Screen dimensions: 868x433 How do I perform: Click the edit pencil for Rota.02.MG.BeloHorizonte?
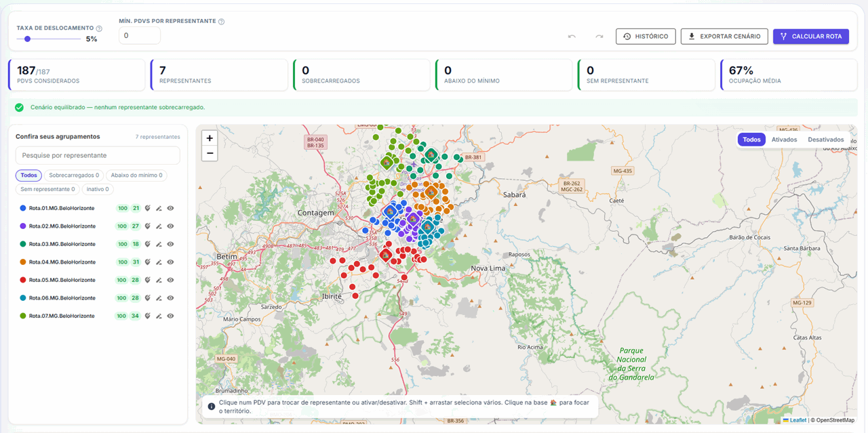(x=159, y=226)
